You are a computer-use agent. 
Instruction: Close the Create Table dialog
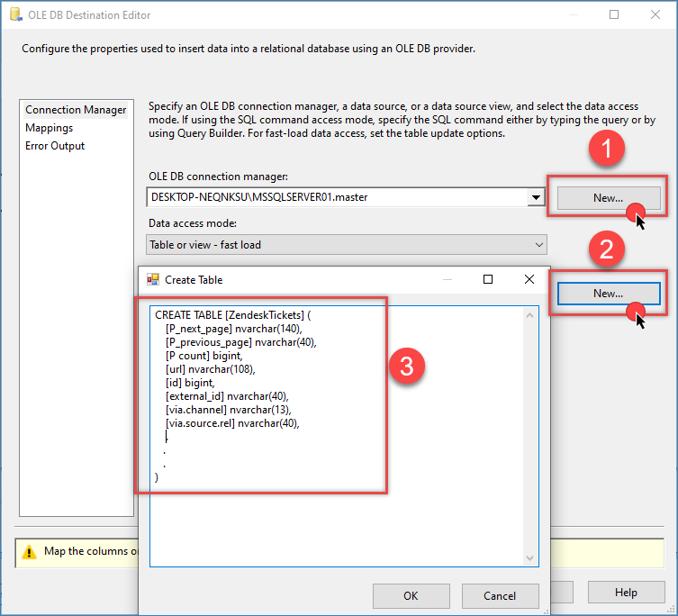pos(529,280)
